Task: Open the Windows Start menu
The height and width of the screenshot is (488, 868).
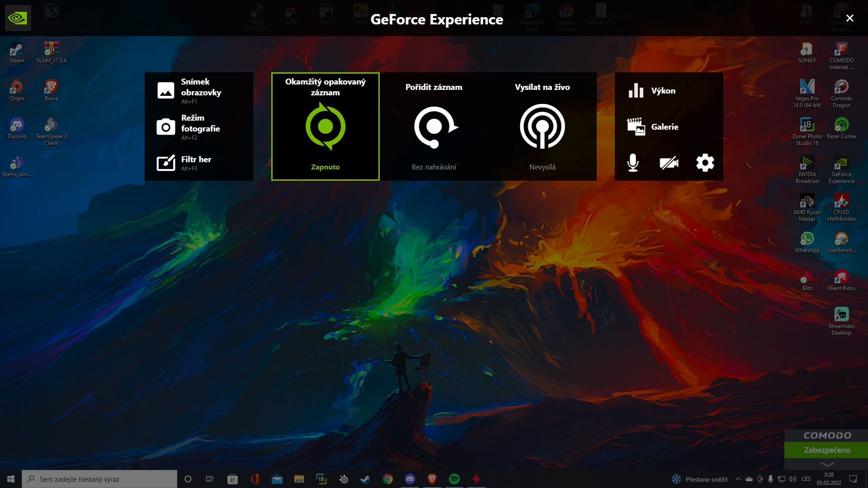Action: (11, 479)
